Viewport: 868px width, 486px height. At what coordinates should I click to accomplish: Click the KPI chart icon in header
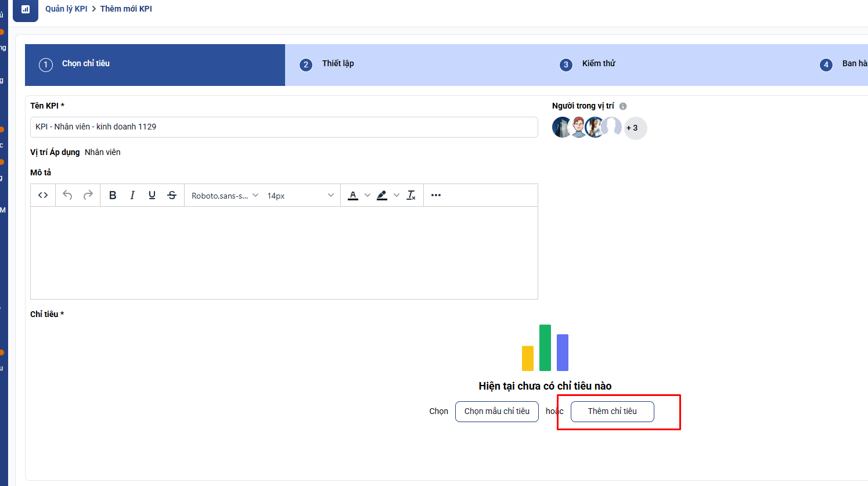26,9
